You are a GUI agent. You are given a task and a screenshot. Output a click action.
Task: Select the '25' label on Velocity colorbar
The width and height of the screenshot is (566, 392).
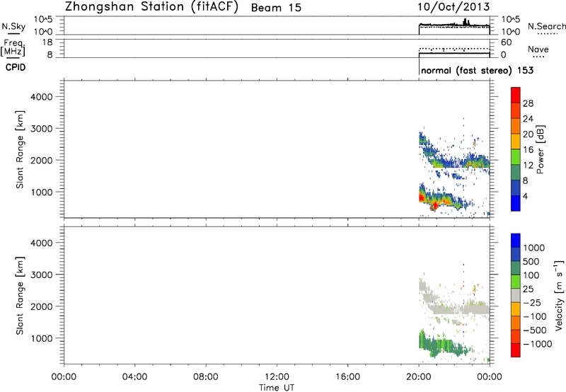tap(529, 289)
